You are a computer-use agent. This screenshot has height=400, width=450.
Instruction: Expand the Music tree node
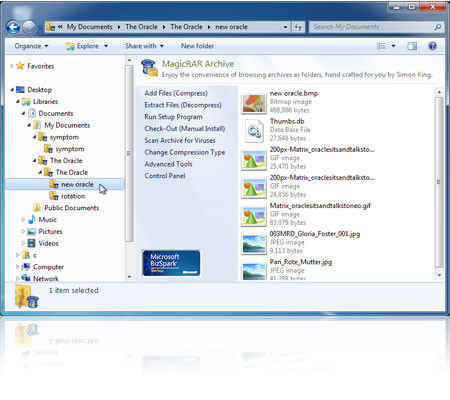23,219
